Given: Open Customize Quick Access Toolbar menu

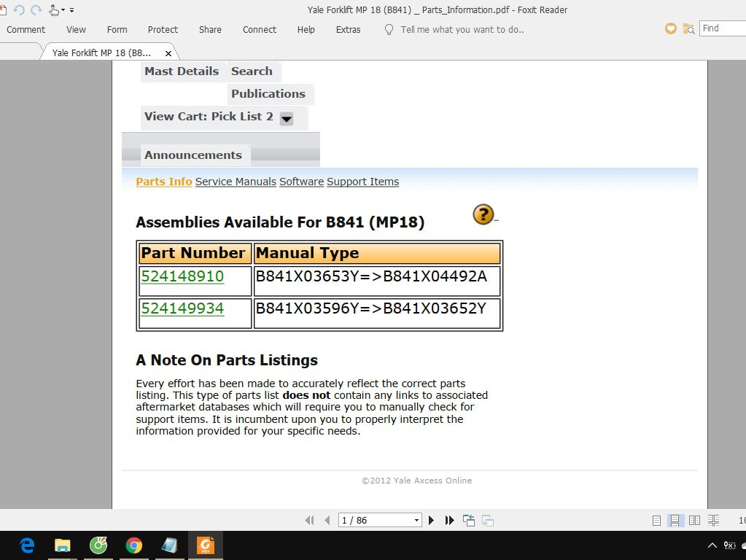Looking at the screenshot, I should [x=72, y=10].
